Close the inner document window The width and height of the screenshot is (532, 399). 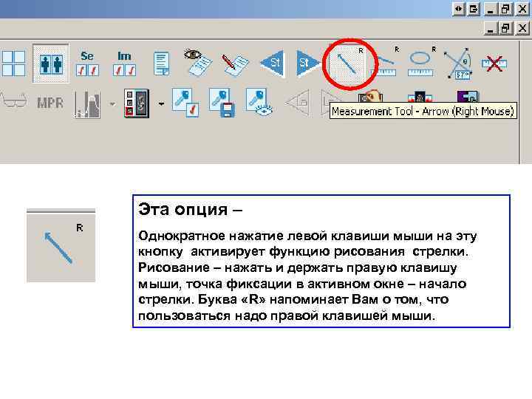pyautogui.click(x=522, y=28)
